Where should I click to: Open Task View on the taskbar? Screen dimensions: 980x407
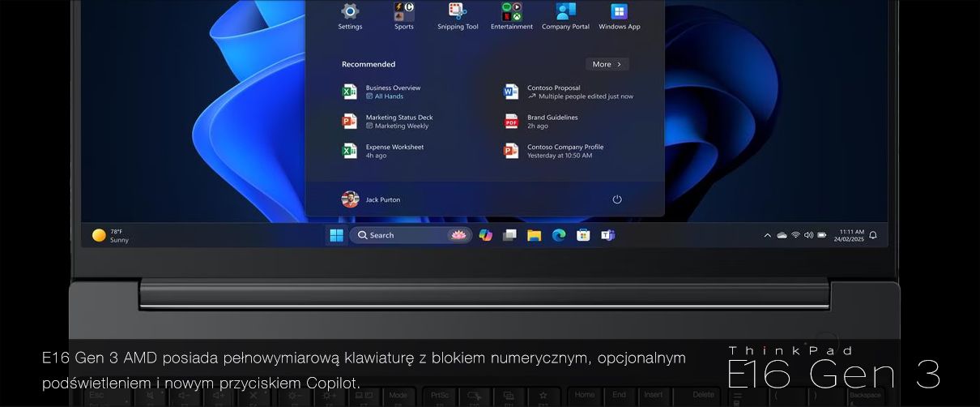(509, 235)
